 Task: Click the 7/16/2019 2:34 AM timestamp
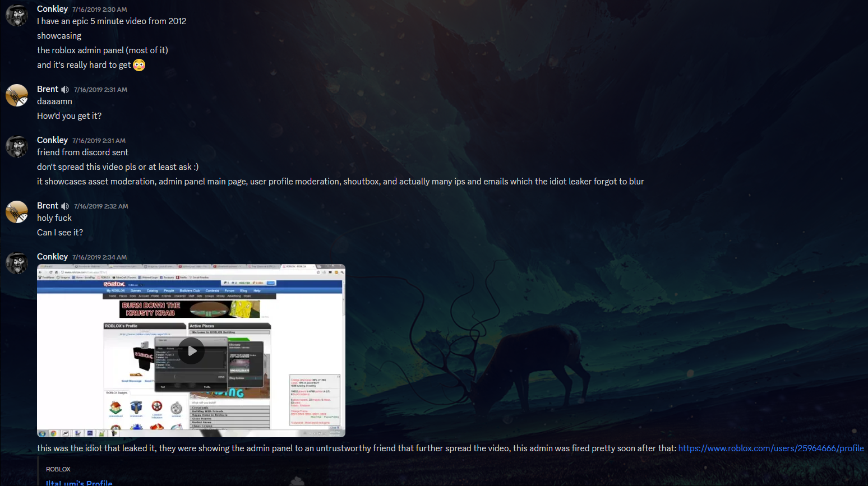[x=99, y=257]
